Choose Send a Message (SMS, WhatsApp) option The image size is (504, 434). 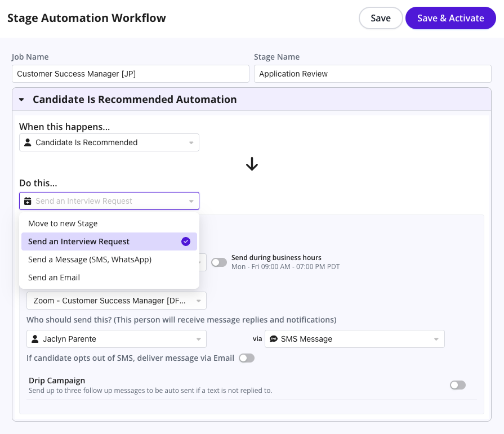(x=90, y=259)
